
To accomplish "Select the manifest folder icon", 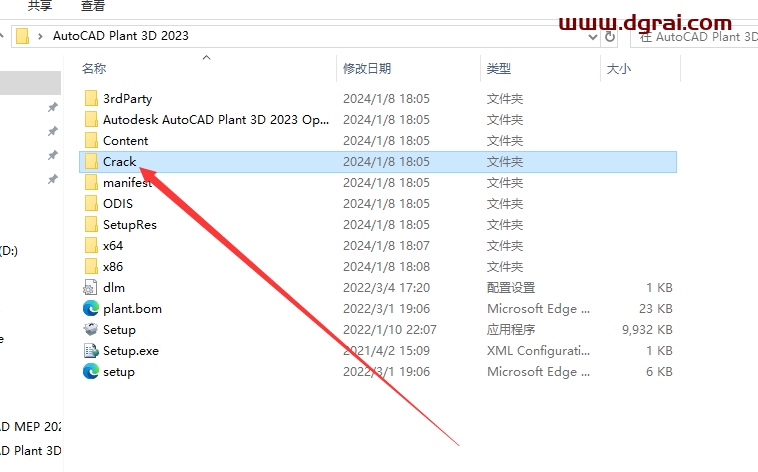I will pos(91,182).
